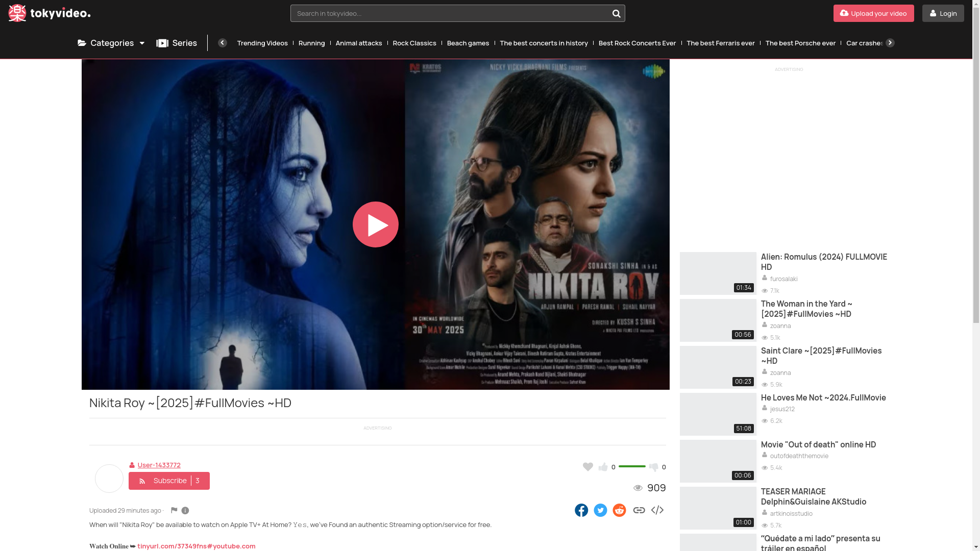Click the uploader avatar image
The height and width of the screenshot is (551, 980).
coord(109,479)
